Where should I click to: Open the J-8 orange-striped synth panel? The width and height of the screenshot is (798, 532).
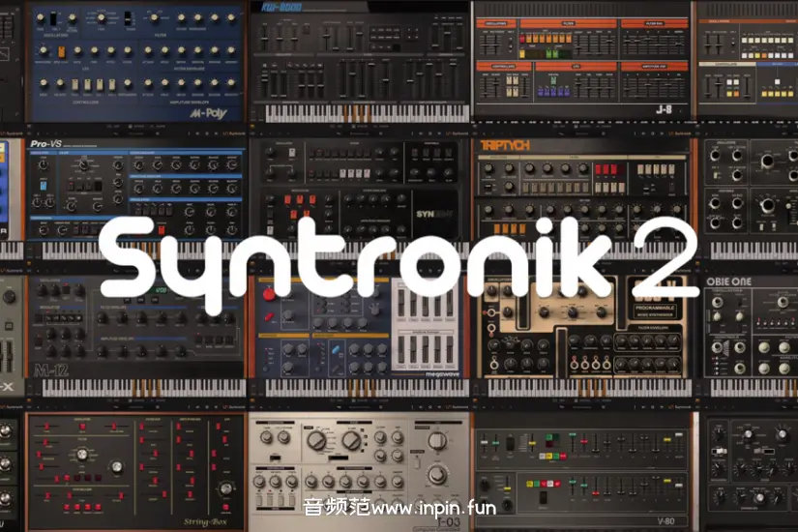pos(581,60)
